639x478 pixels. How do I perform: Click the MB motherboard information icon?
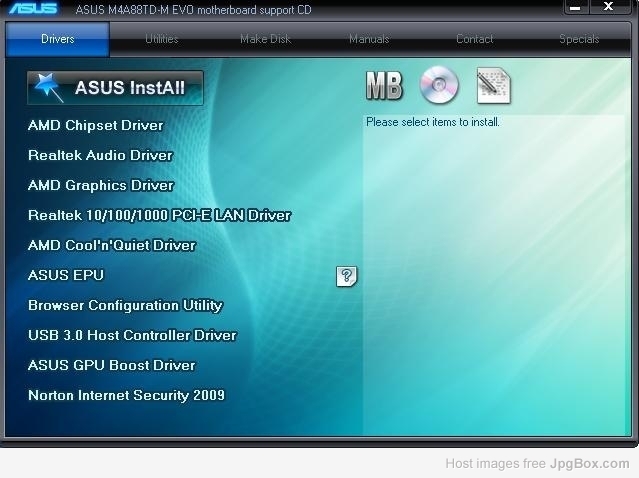384,87
